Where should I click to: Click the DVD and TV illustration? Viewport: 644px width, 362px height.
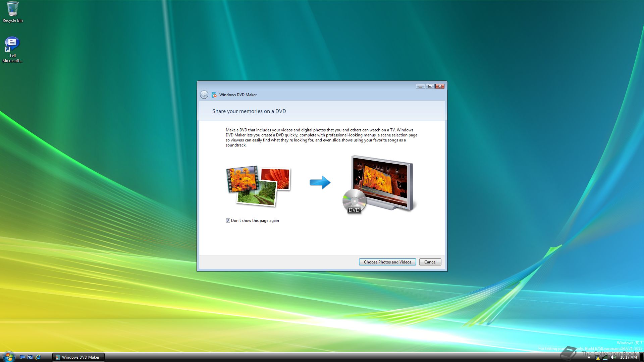379,184
